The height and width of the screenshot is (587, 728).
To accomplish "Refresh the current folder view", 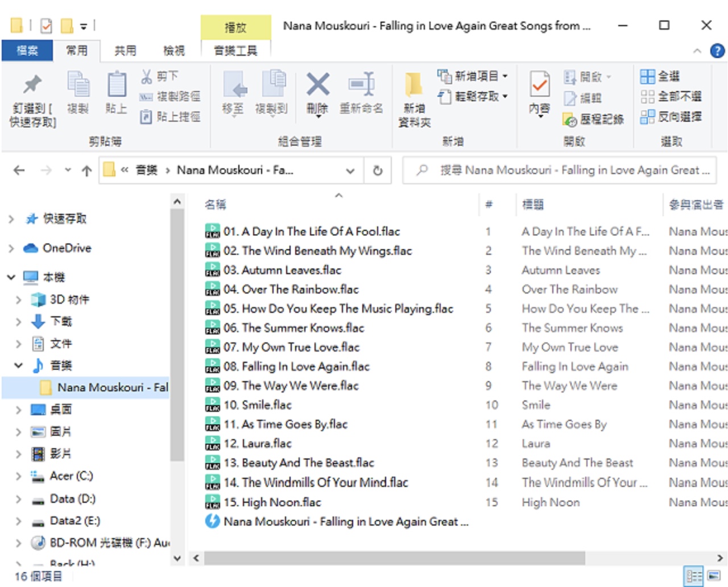I will [378, 170].
